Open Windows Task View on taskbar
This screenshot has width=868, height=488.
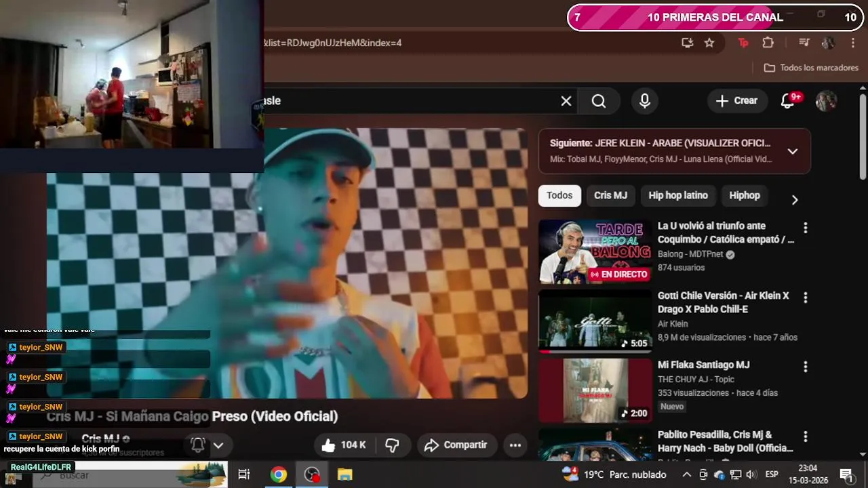[x=244, y=474]
